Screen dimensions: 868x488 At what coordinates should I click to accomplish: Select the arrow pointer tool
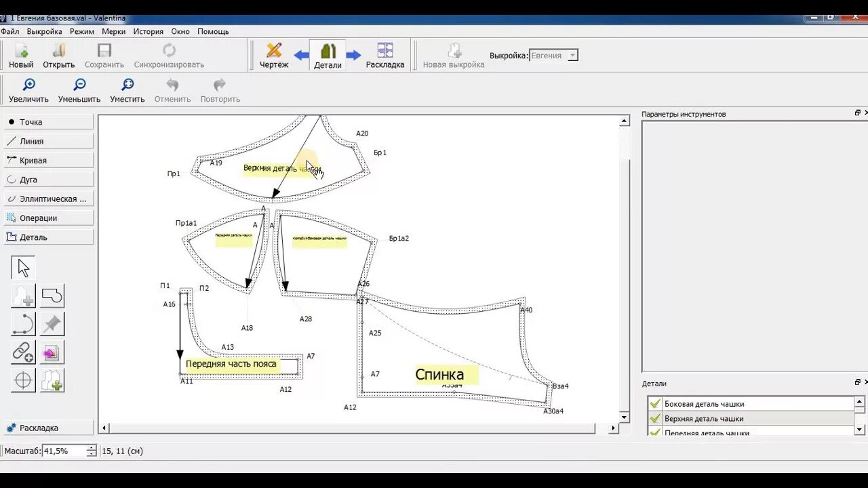[x=23, y=268]
